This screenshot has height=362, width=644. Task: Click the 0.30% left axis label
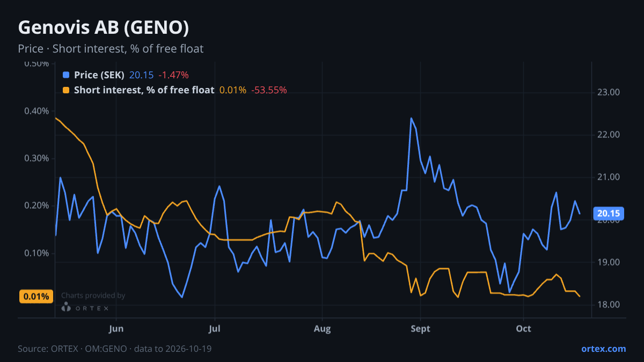(36, 158)
